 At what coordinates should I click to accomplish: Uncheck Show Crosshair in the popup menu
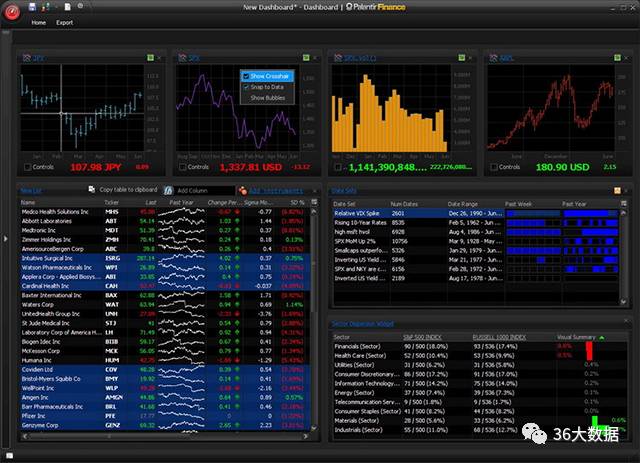point(267,76)
